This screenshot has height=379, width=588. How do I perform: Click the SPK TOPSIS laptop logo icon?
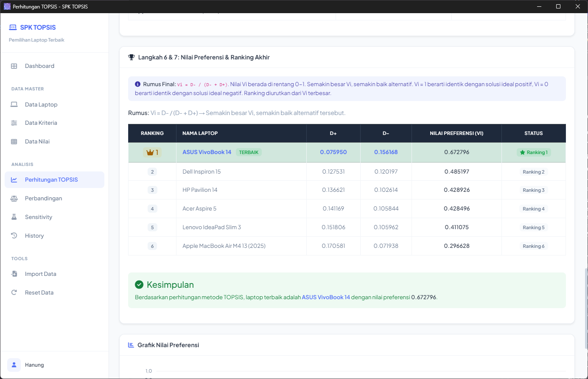click(13, 27)
